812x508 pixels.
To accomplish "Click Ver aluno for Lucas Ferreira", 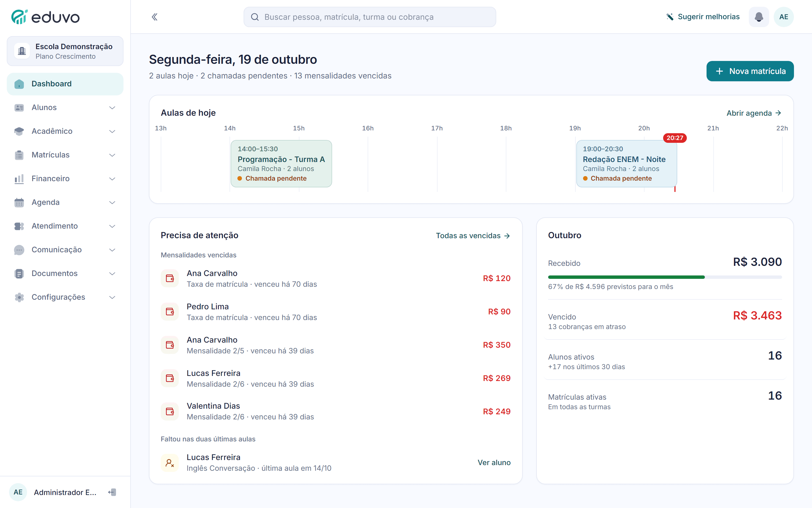I will pos(494,463).
